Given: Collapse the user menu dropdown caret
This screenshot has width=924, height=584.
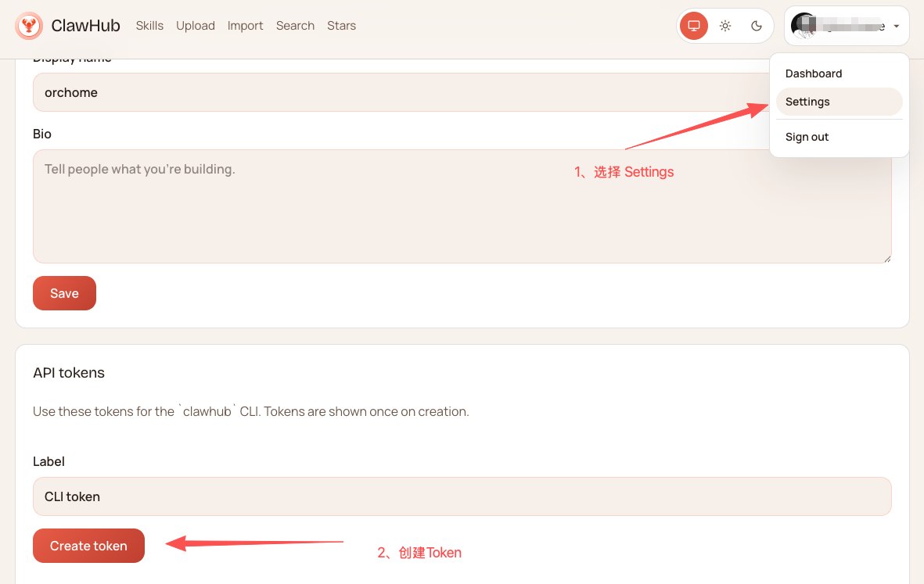Looking at the screenshot, I should pyautogui.click(x=896, y=27).
